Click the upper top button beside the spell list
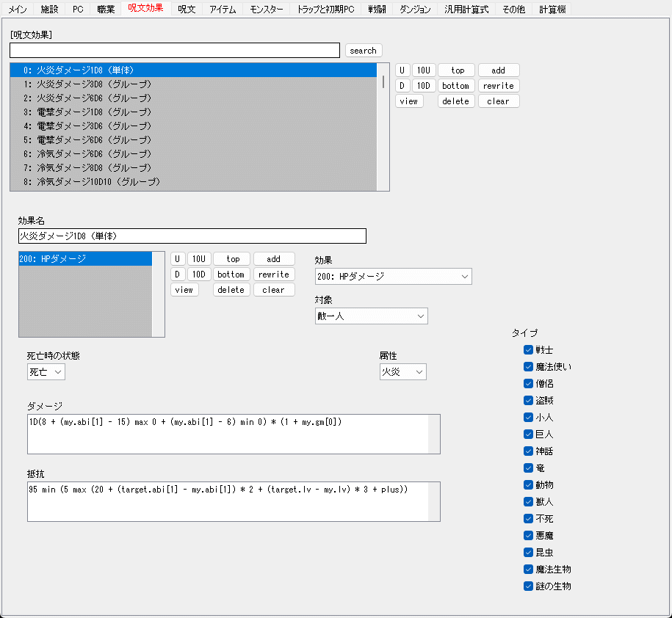The image size is (672, 618). pos(458,70)
